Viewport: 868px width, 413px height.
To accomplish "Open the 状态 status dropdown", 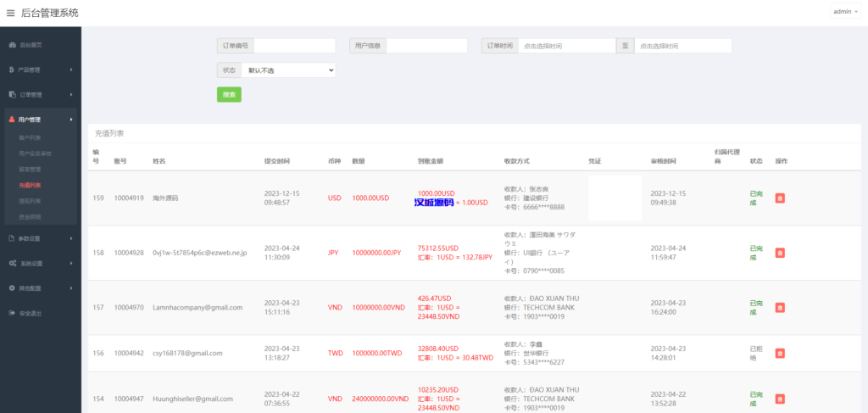I will tap(288, 70).
